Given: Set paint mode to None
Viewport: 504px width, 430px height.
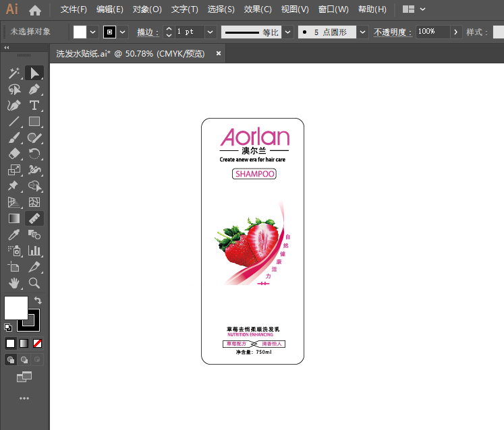Looking at the screenshot, I should pyautogui.click(x=38, y=343).
